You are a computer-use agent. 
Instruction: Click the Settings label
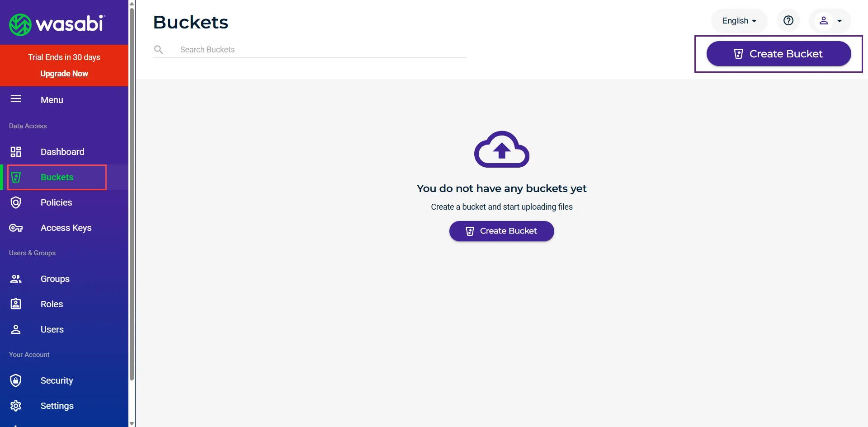point(57,406)
